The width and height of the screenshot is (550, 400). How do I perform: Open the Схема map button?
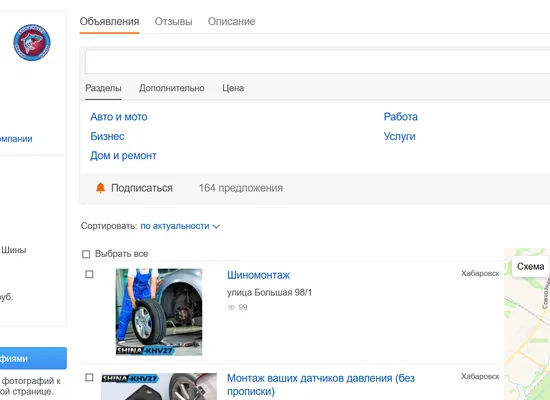point(530,266)
